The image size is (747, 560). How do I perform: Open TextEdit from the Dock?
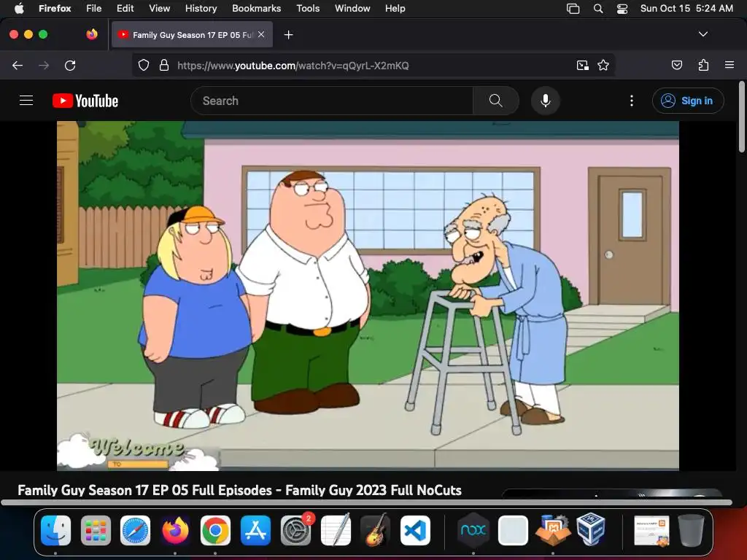tap(336, 531)
